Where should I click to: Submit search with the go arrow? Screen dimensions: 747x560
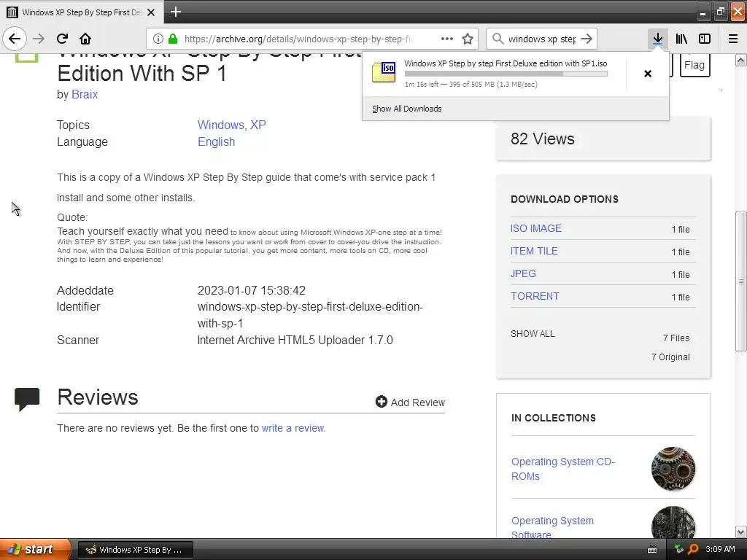[x=587, y=39]
